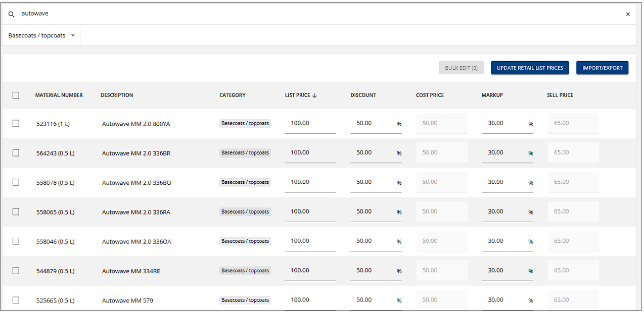Select description Autowave MM 334RE
The width and height of the screenshot is (644, 313).
pyautogui.click(x=131, y=271)
